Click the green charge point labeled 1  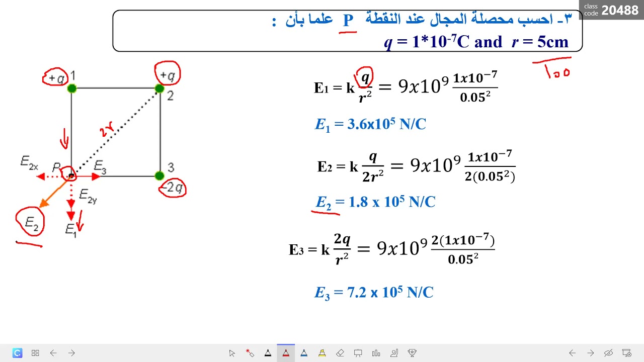click(x=71, y=88)
